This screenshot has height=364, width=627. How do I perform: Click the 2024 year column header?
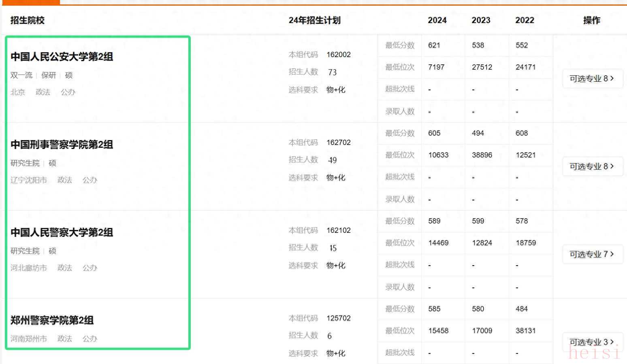(x=437, y=20)
